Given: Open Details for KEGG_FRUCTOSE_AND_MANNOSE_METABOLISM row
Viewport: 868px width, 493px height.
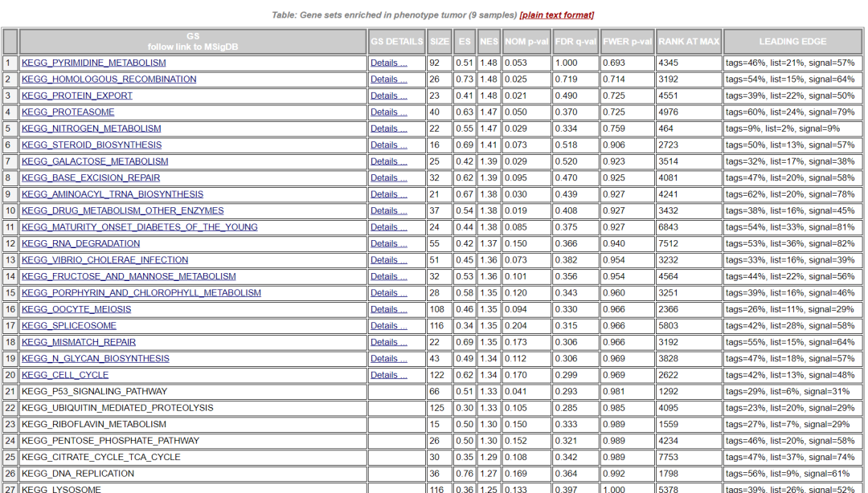Looking at the screenshot, I should [x=389, y=277].
